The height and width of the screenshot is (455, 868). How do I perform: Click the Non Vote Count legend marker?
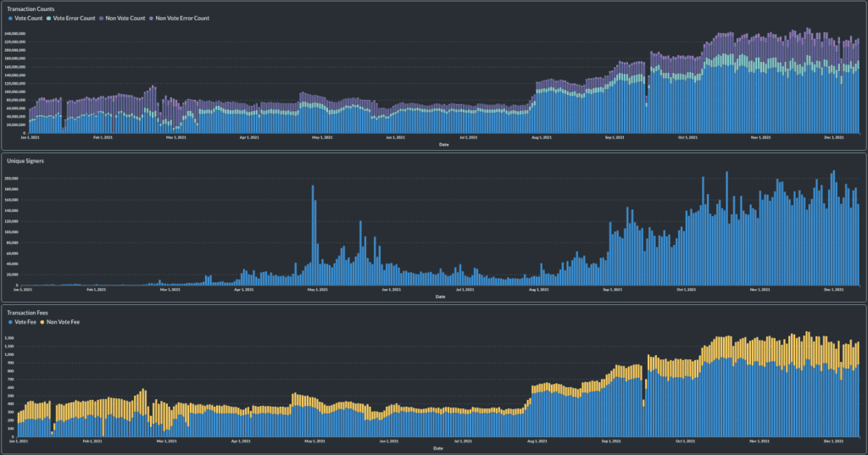[102, 18]
